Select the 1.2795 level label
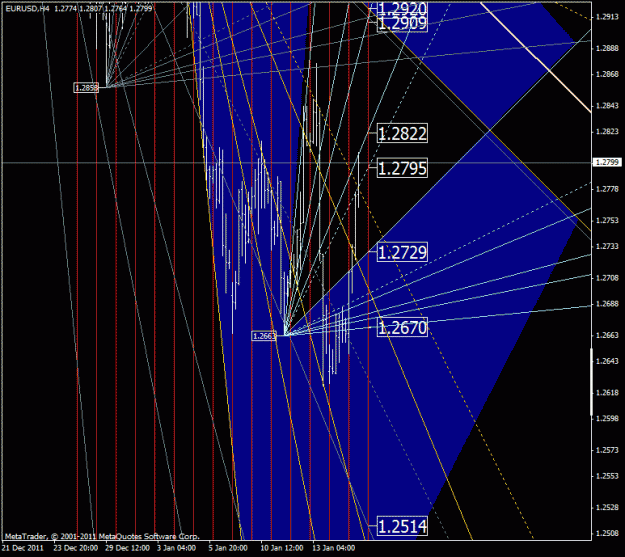This screenshot has height=557, width=625. click(402, 168)
